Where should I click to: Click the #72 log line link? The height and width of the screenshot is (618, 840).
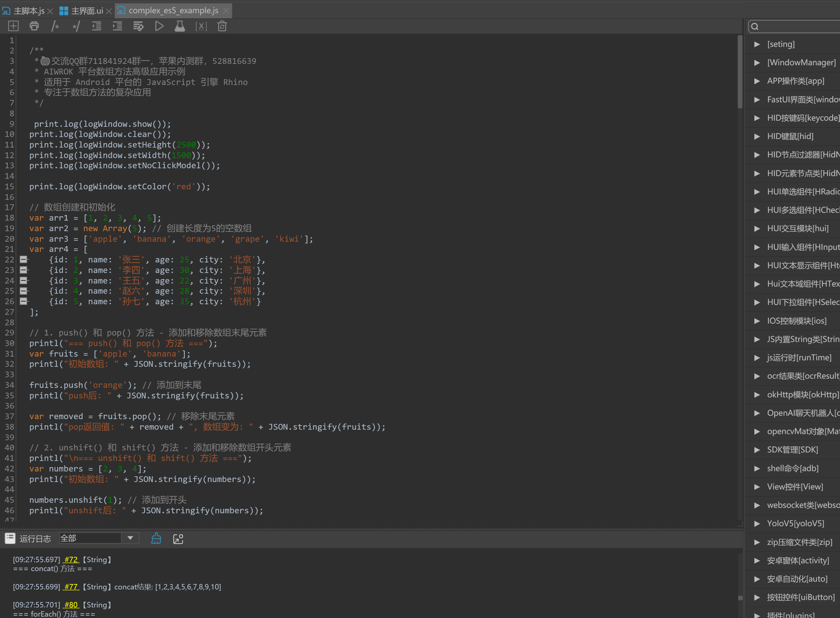[71, 560]
